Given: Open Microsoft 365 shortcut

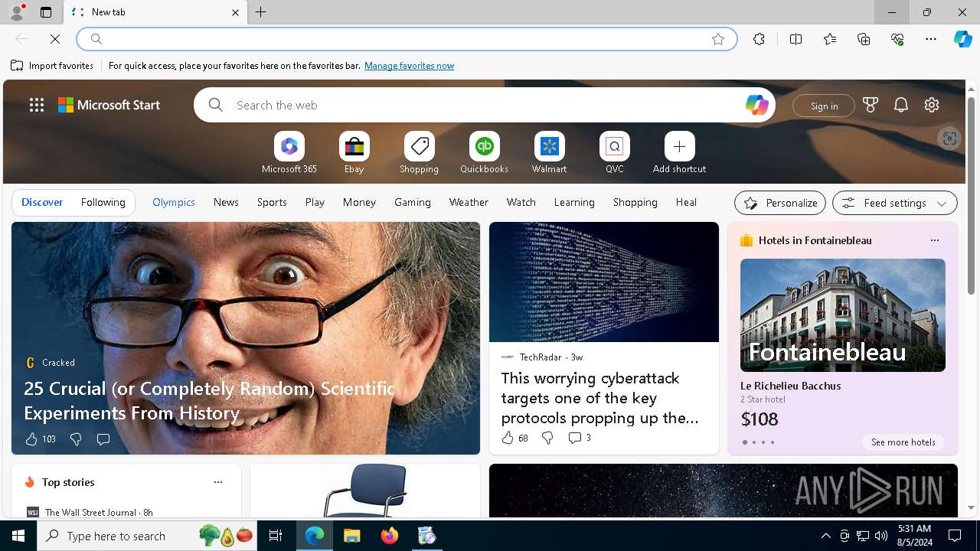Looking at the screenshot, I should tap(289, 153).
